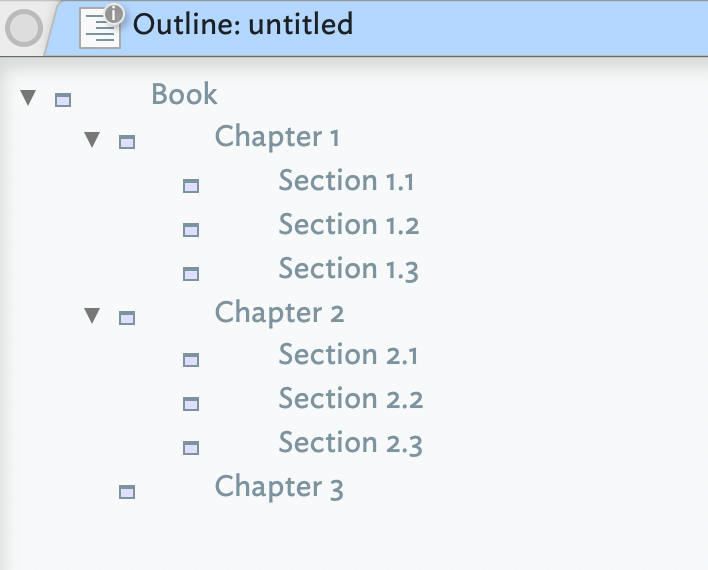Click the note icon beside Chapter 2
Viewport: 708px width, 570px height.
tap(127, 318)
